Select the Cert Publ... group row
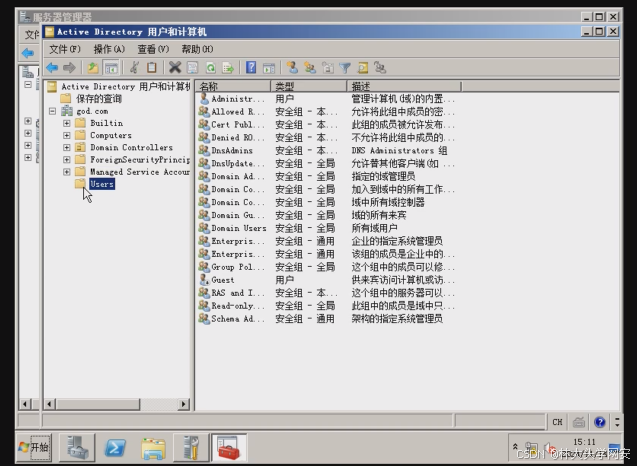 [327, 125]
